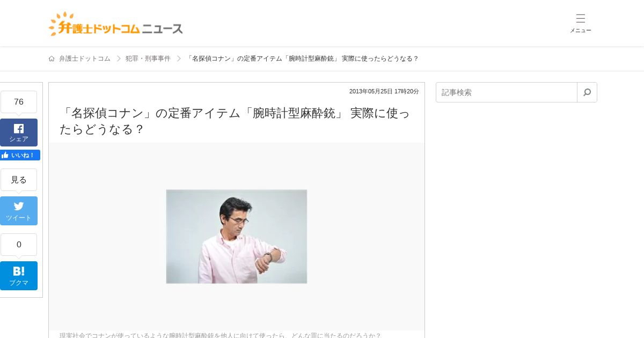Click the search magnifier button

pyautogui.click(x=587, y=92)
